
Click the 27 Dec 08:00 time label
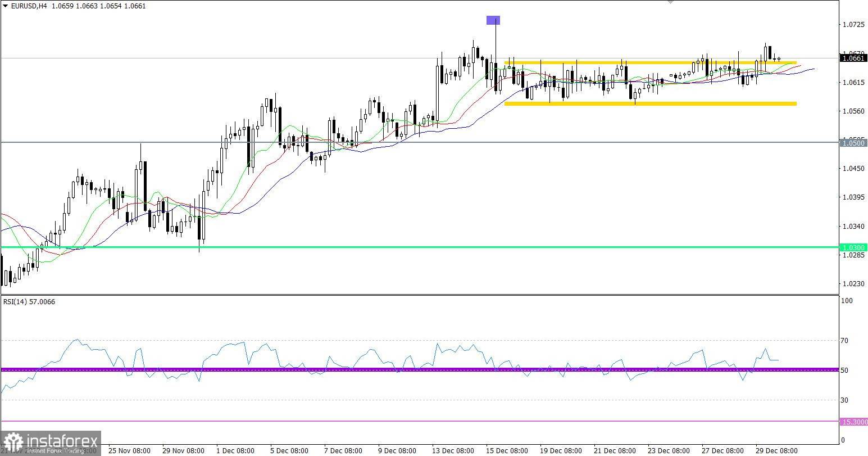[722, 451]
